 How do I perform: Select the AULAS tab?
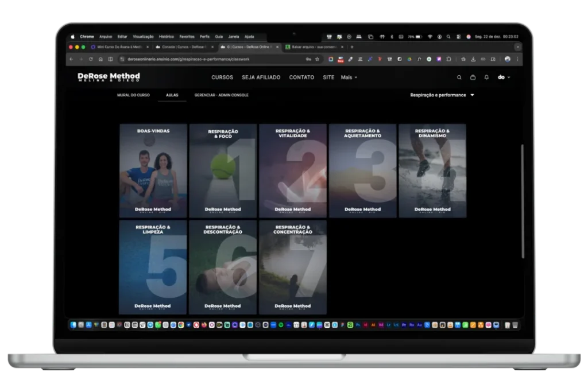pyautogui.click(x=172, y=95)
